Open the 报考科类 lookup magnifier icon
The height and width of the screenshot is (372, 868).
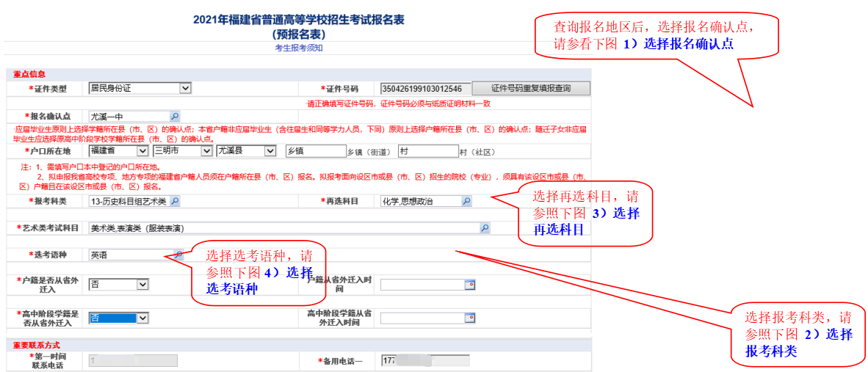(x=174, y=201)
